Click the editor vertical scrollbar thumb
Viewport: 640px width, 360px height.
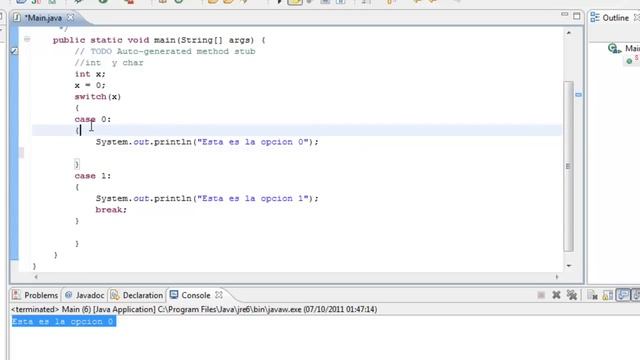[x=568, y=166]
